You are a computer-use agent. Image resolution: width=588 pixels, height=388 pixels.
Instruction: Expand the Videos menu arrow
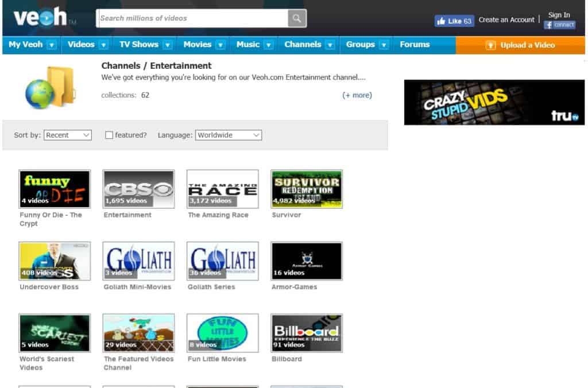pyautogui.click(x=103, y=45)
